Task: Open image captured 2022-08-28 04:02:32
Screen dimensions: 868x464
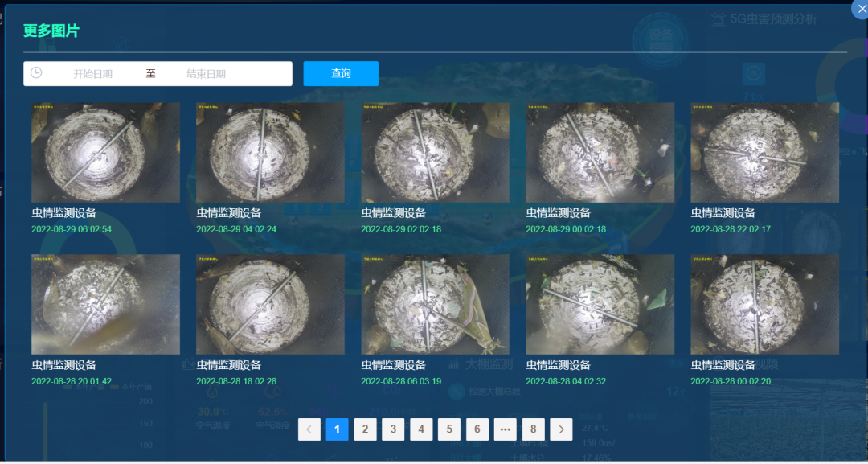Action: click(x=600, y=305)
